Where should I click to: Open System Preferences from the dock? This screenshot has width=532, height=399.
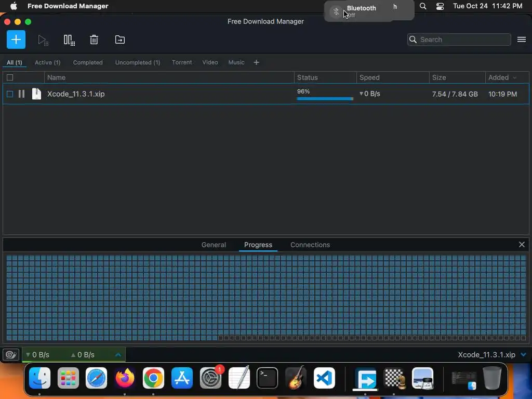(211, 378)
